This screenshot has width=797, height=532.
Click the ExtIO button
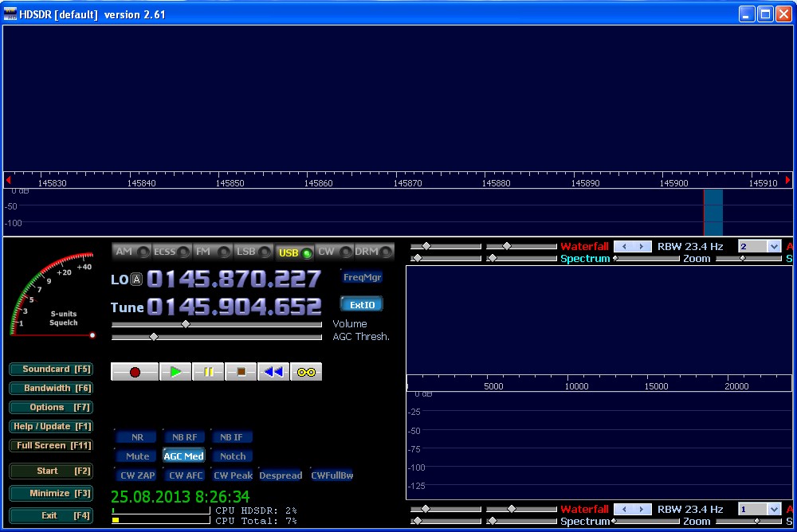click(x=362, y=304)
